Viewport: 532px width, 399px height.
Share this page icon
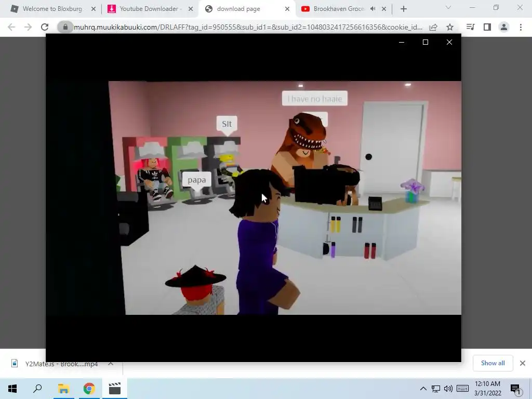pyautogui.click(x=433, y=27)
